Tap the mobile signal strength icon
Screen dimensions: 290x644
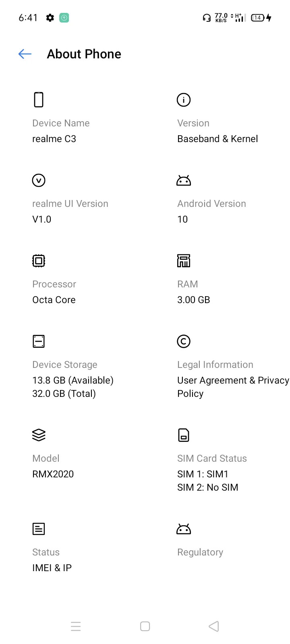[x=240, y=18]
